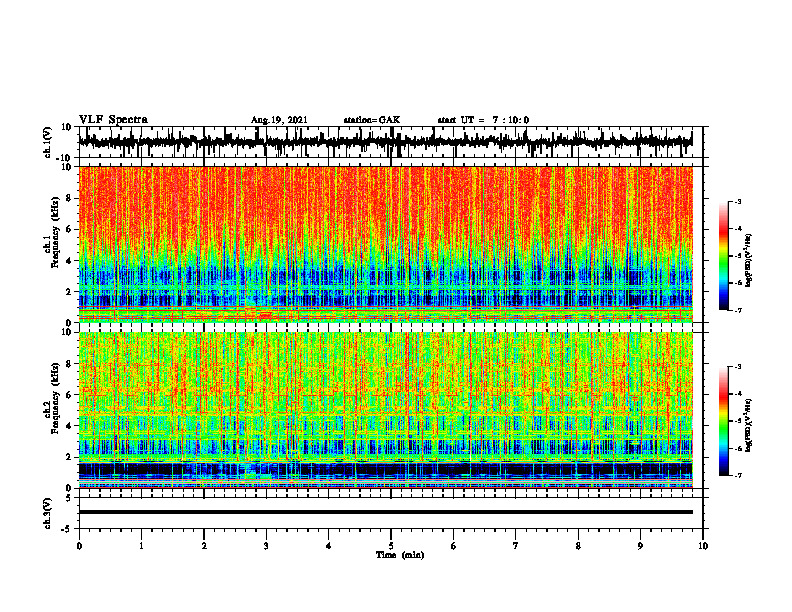Click the ch.2 'Frequency (kHz)' axis label
The height and width of the screenshot is (612, 792).
pyautogui.click(x=56, y=398)
